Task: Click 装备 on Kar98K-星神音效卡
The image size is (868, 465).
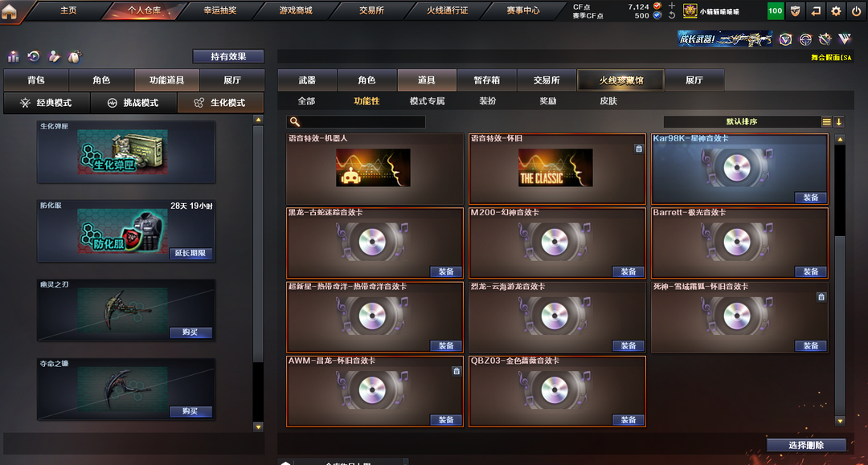Action: [810, 198]
